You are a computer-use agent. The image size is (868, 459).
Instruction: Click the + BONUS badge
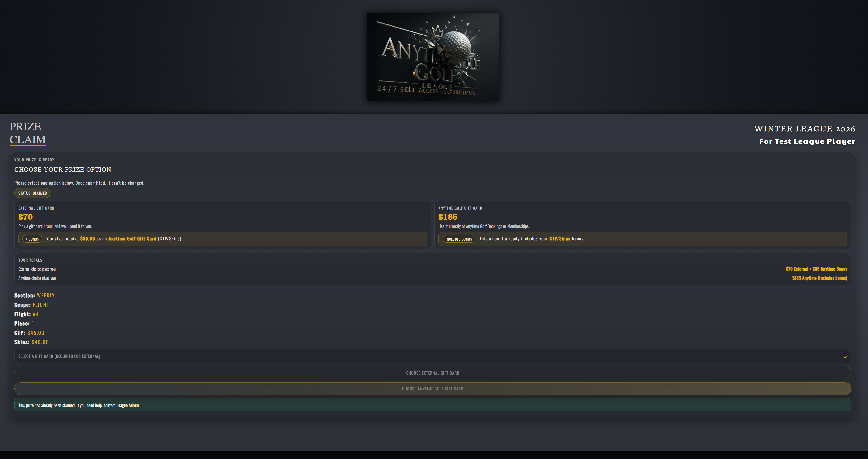coord(32,239)
